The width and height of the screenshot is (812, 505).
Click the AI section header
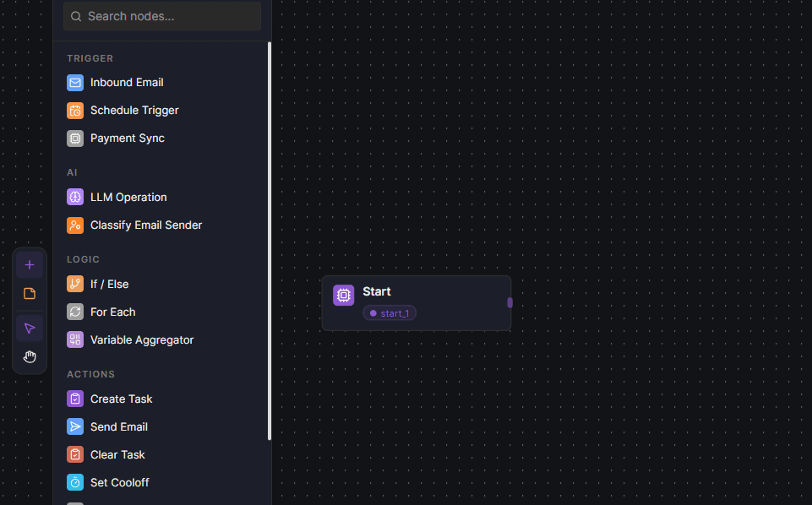click(72, 172)
